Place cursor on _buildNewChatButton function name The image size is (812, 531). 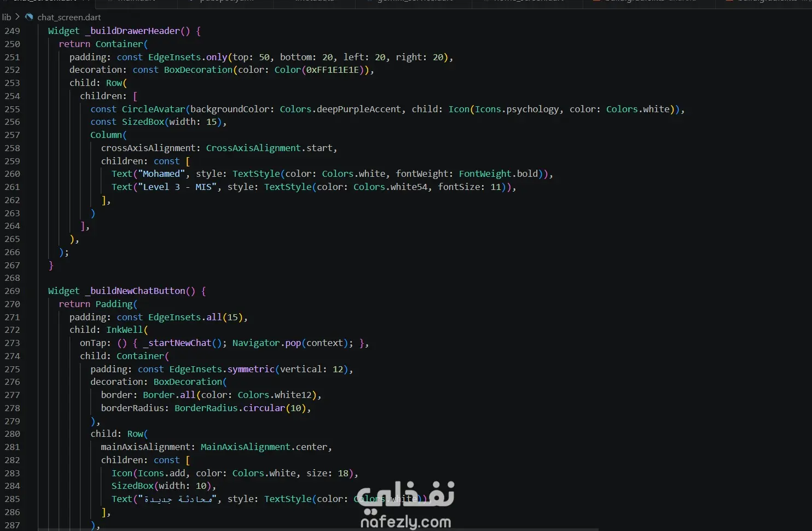coord(135,291)
